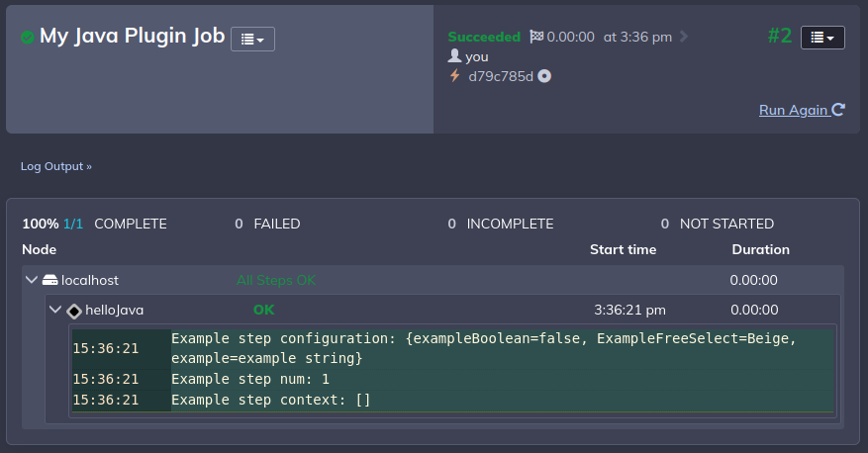The width and height of the screenshot is (868, 453).
Task: Select the 1/1 complete count
Action: tap(73, 224)
